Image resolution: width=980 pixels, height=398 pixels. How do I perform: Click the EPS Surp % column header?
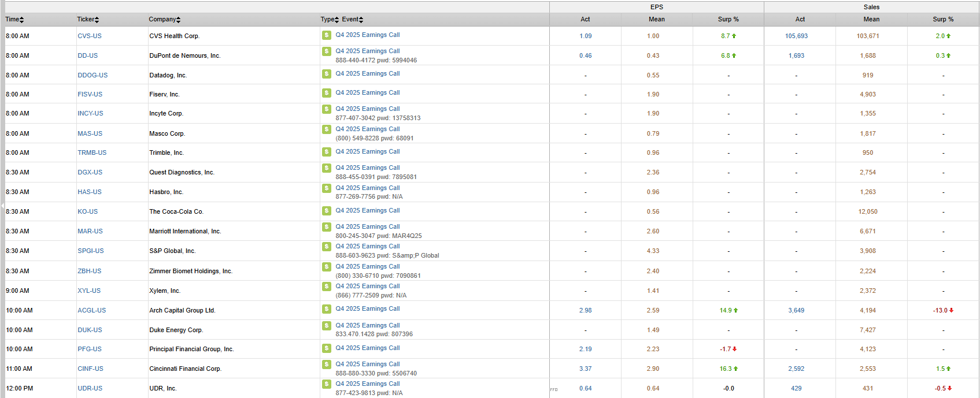[728, 20]
